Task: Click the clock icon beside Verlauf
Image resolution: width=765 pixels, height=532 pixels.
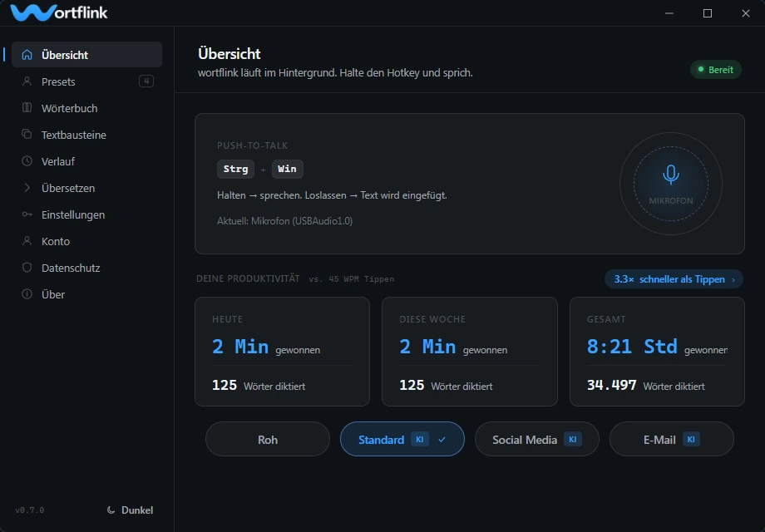Action: pyautogui.click(x=27, y=161)
